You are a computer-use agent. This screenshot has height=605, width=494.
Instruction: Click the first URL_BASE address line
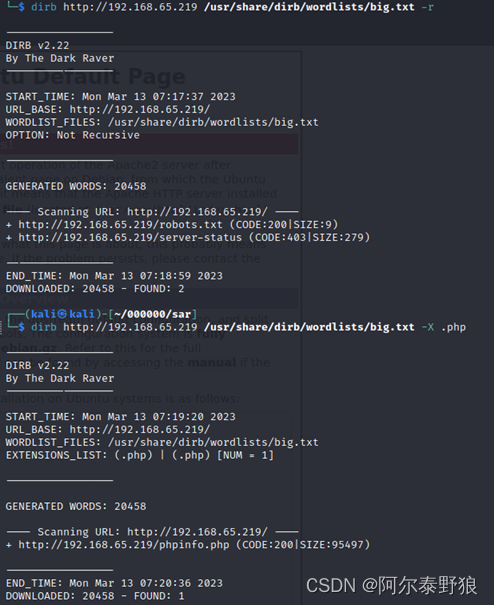[108, 110]
